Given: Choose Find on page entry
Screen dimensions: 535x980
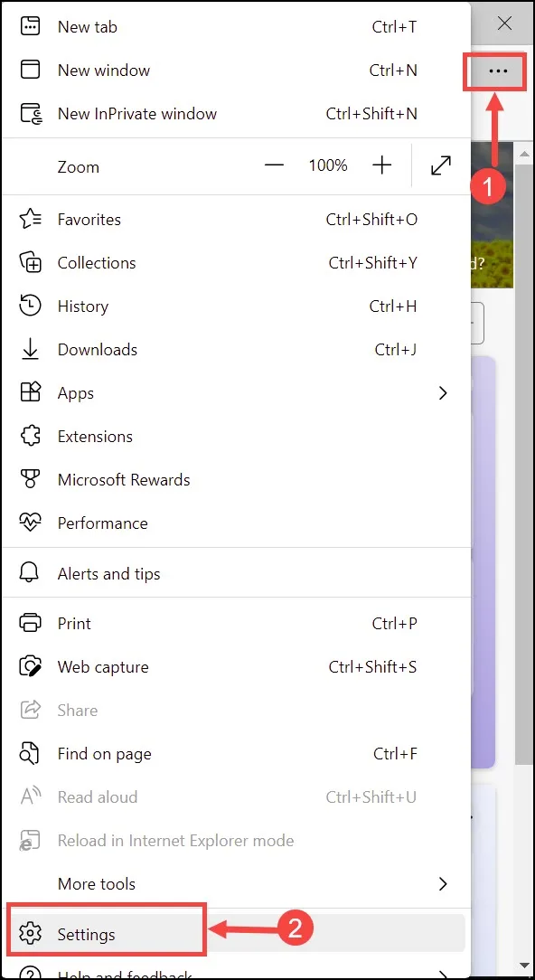Looking at the screenshot, I should point(236,754).
